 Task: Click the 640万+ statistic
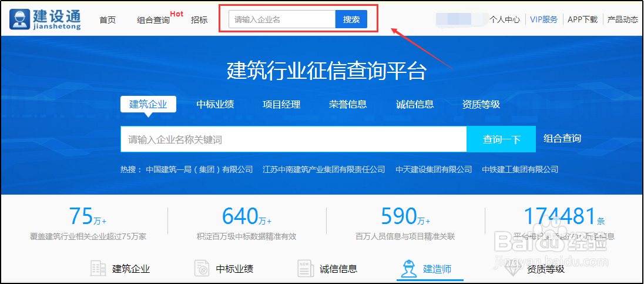pyautogui.click(x=246, y=216)
